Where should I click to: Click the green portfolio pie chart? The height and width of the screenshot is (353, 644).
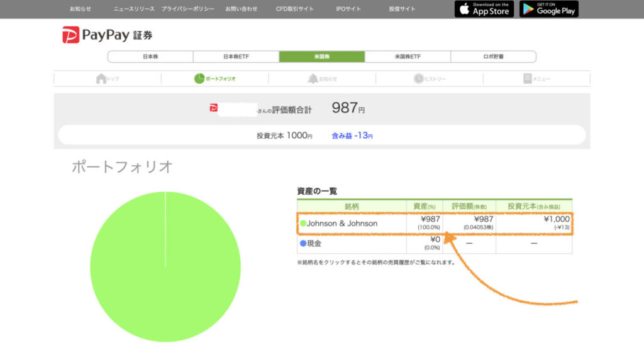click(165, 267)
